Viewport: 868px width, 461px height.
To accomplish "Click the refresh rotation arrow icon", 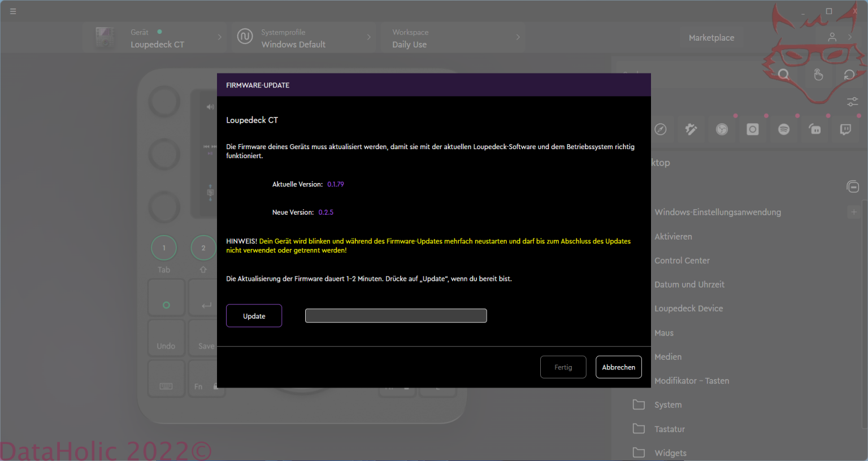I will (849, 75).
